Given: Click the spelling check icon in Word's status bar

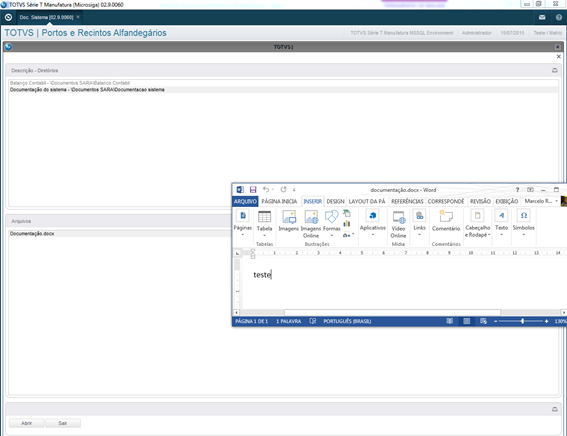Looking at the screenshot, I should [313, 321].
